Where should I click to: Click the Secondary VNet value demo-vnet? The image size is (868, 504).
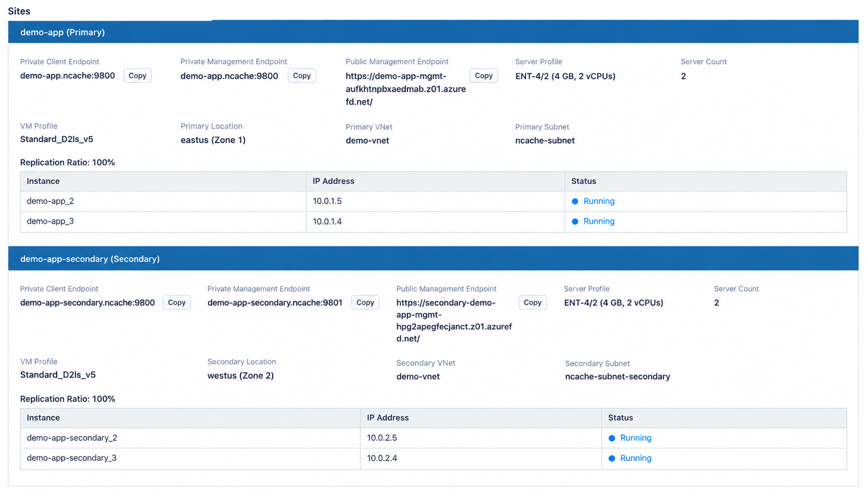(x=418, y=376)
